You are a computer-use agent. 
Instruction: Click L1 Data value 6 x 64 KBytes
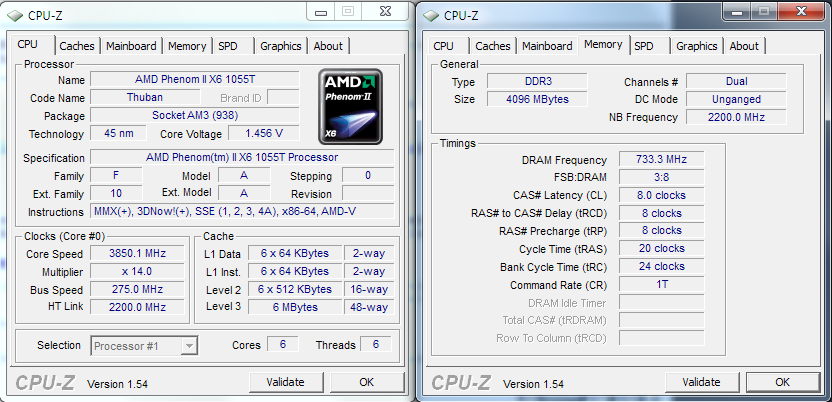(294, 253)
